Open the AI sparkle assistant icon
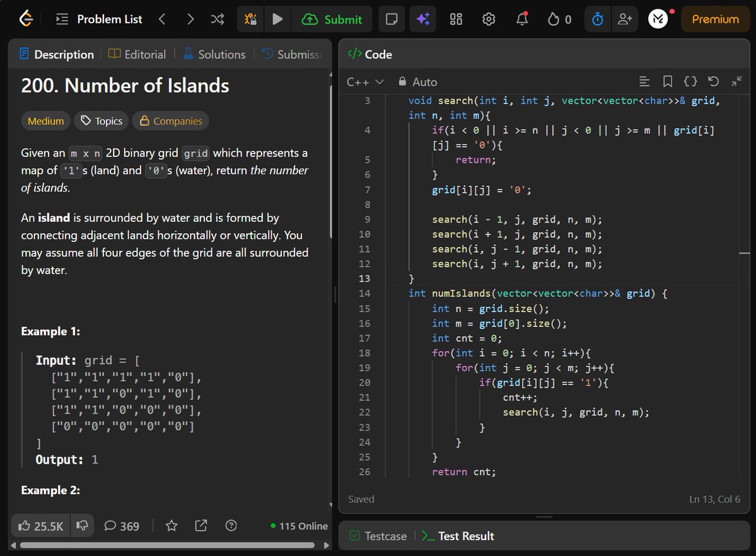 (423, 20)
